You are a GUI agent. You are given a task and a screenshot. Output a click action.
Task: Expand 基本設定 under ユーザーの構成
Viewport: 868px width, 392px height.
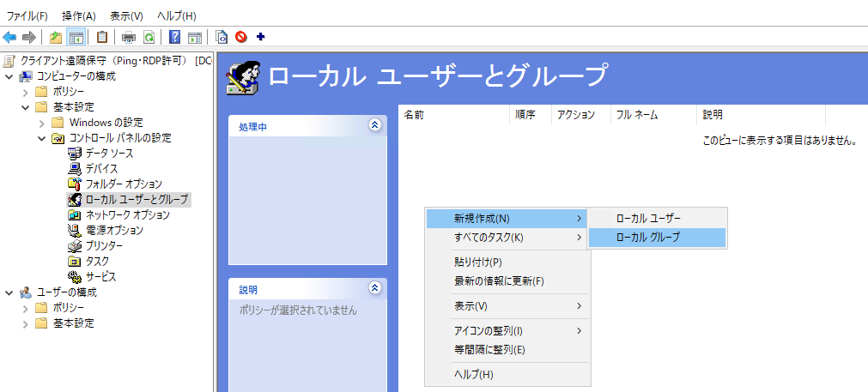tap(26, 323)
